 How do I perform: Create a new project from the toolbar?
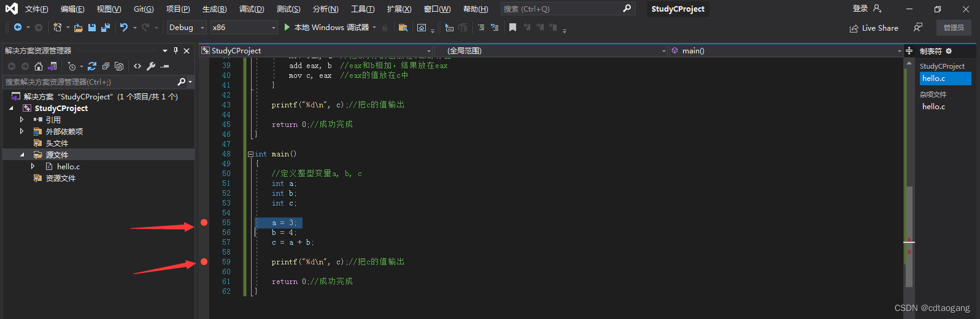[58, 28]
